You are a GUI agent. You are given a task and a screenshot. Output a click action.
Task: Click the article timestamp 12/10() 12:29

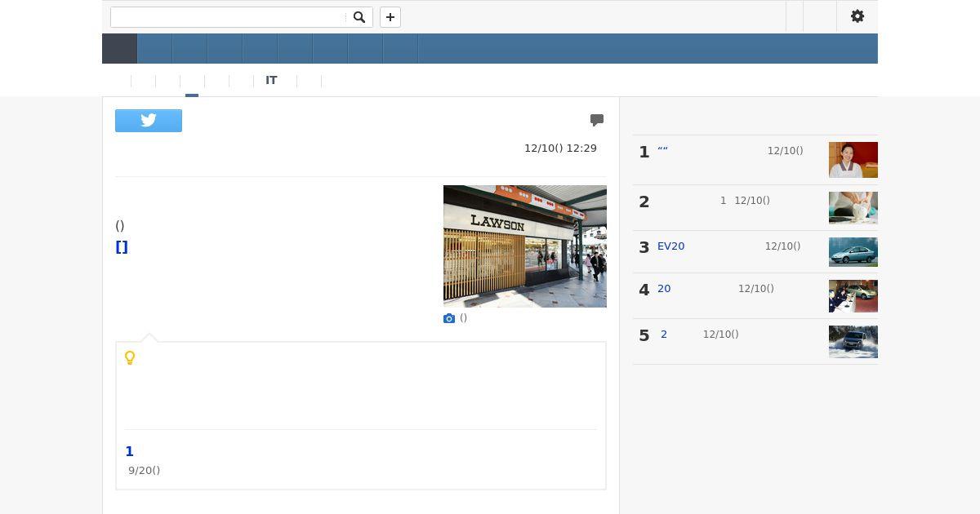click(560, 148)
